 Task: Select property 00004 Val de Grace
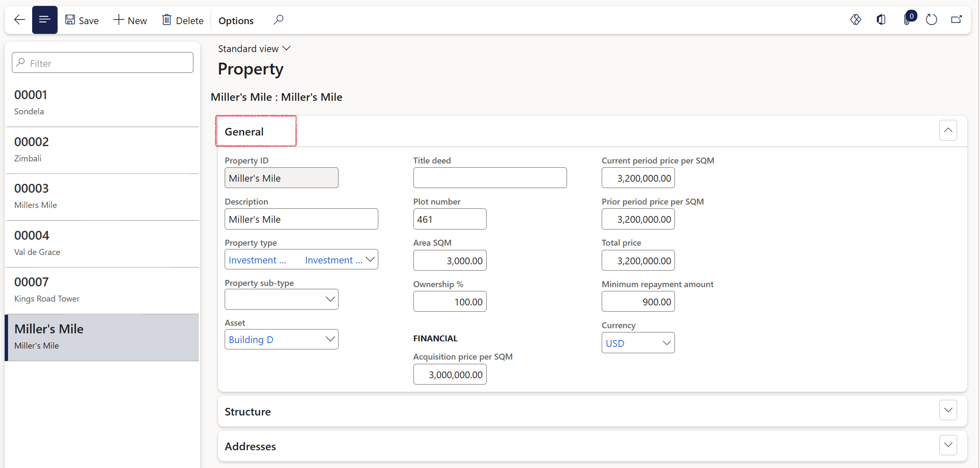[x=102, y=244]
